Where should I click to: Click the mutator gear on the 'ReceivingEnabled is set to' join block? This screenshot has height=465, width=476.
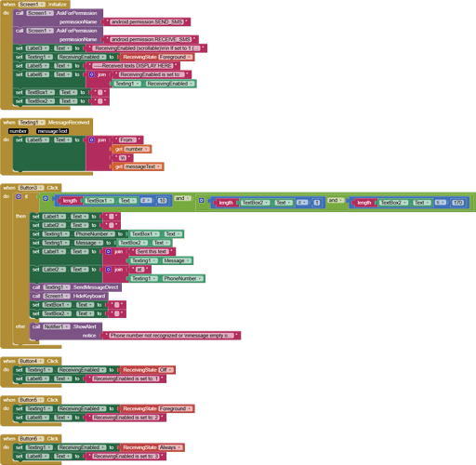[91, 74]
